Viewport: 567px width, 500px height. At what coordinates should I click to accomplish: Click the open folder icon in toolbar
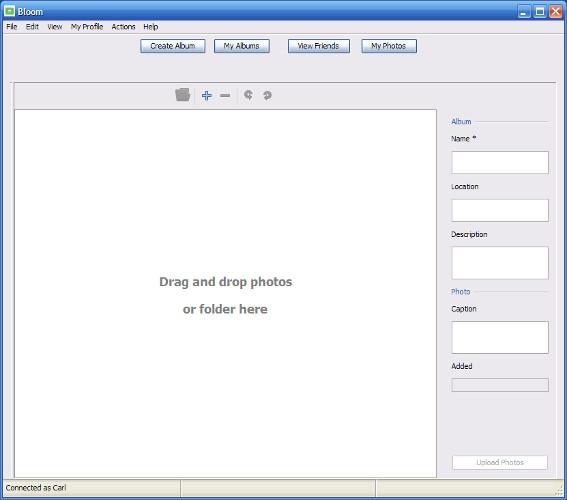point(183,95)
